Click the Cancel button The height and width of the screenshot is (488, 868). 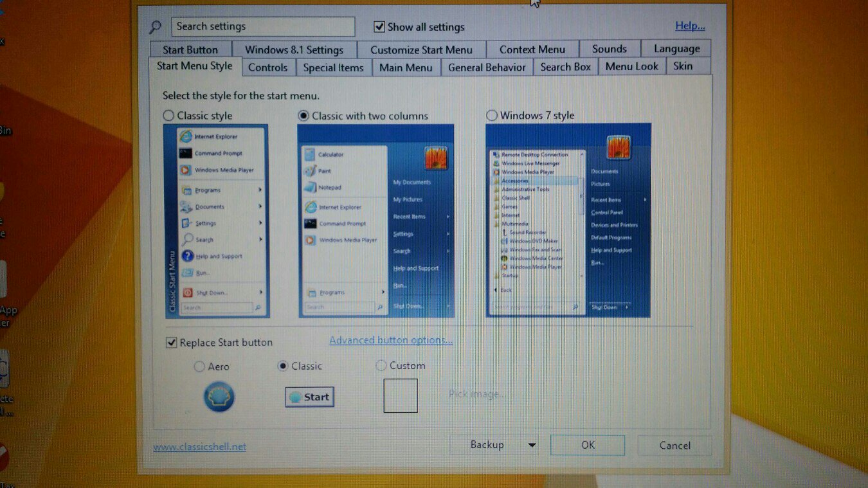click(674, 446)
